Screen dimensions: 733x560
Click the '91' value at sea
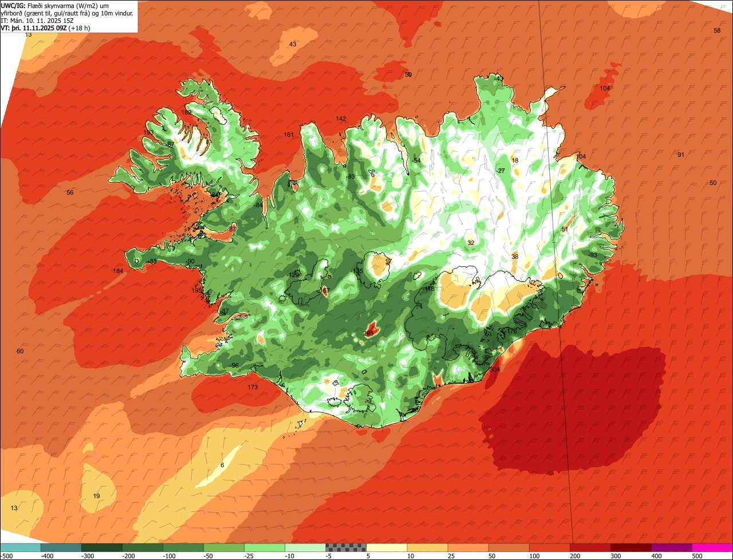click(x=681, y=155)
